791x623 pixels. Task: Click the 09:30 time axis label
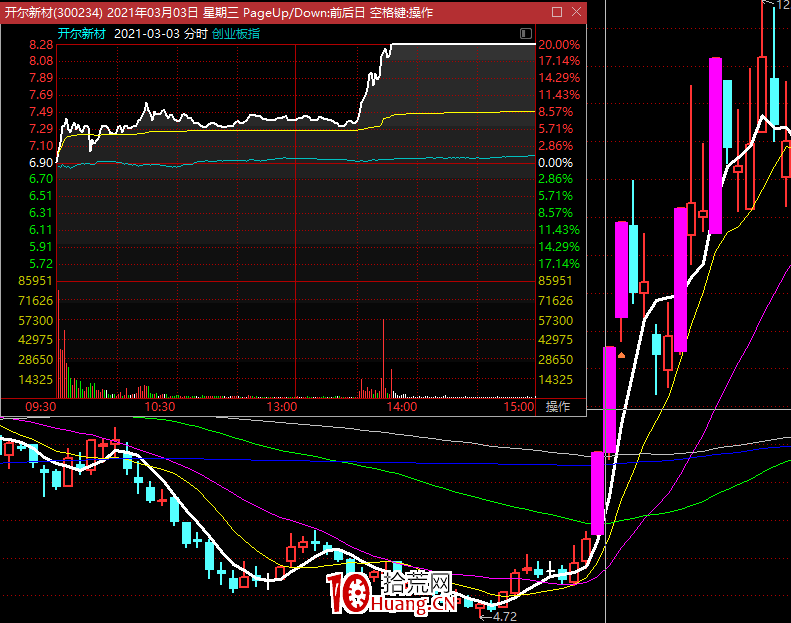coord(41,407)
